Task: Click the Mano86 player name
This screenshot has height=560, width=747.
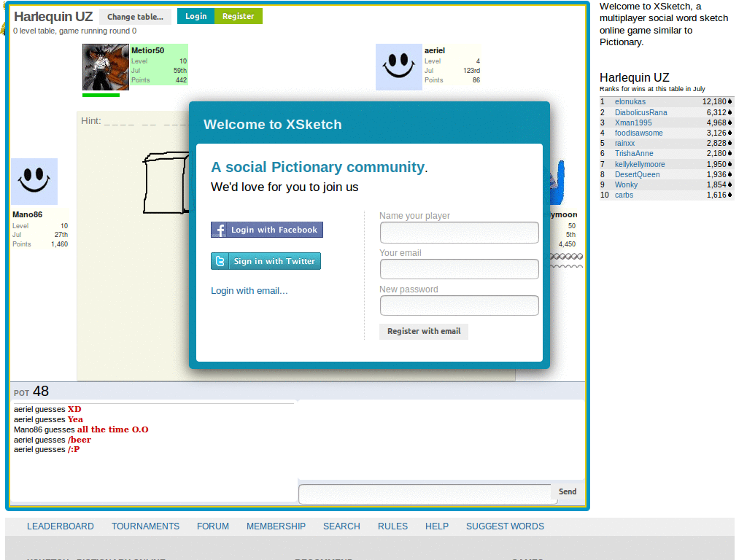Action: (x=27, y=214)
